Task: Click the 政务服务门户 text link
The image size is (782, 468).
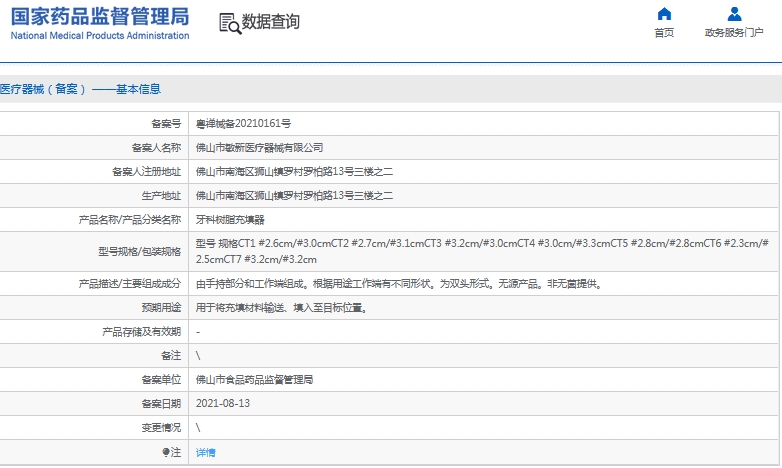Action: (734, 33)
